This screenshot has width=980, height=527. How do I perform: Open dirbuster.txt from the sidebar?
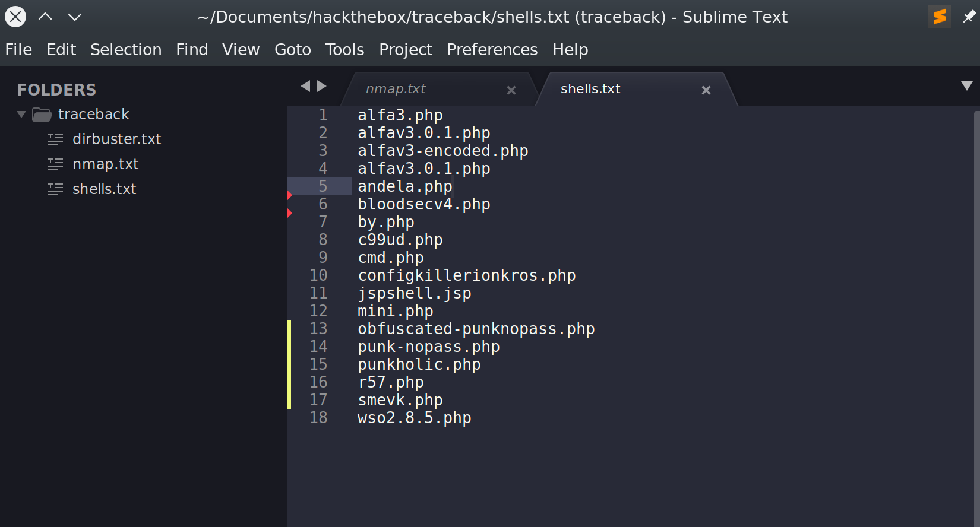coord(116,139)
